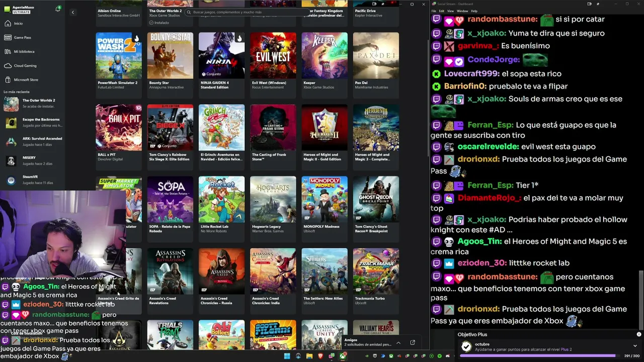Click the octubre goal checkmark badge
This screenshot has width=644, height=362.
coord(466,347)
